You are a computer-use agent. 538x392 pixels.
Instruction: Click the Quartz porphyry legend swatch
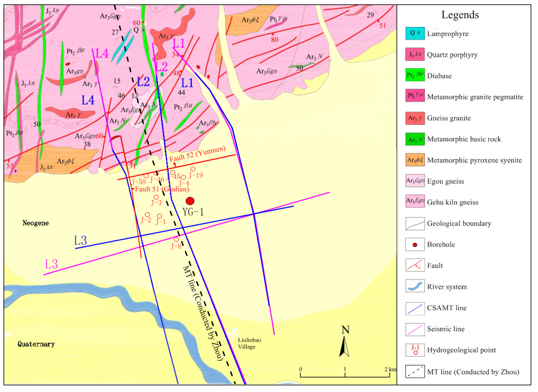click(x=415, y=54)
